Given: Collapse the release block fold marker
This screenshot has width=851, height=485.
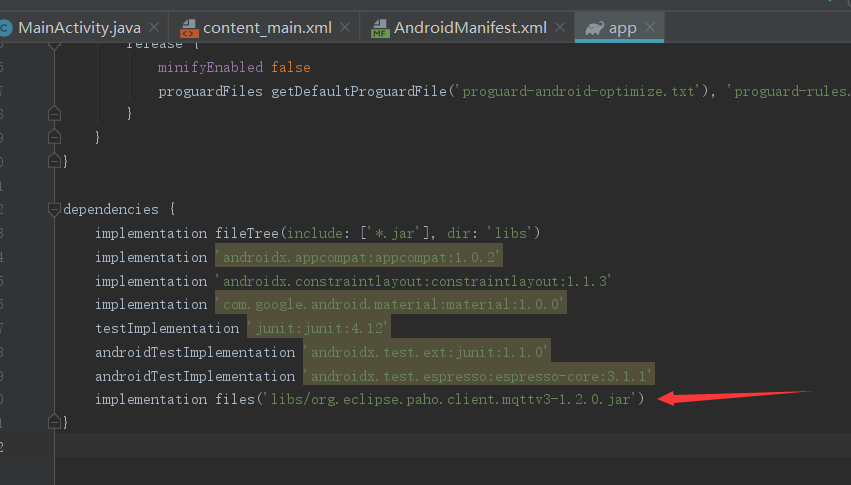Looking at the screenshot, I should click(54, 46).
